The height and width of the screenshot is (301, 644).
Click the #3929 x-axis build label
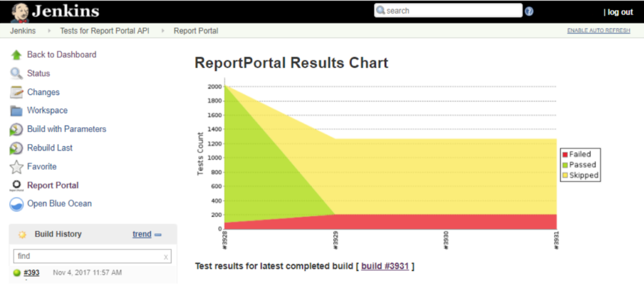pyautogui.click(x=336, y=241)
